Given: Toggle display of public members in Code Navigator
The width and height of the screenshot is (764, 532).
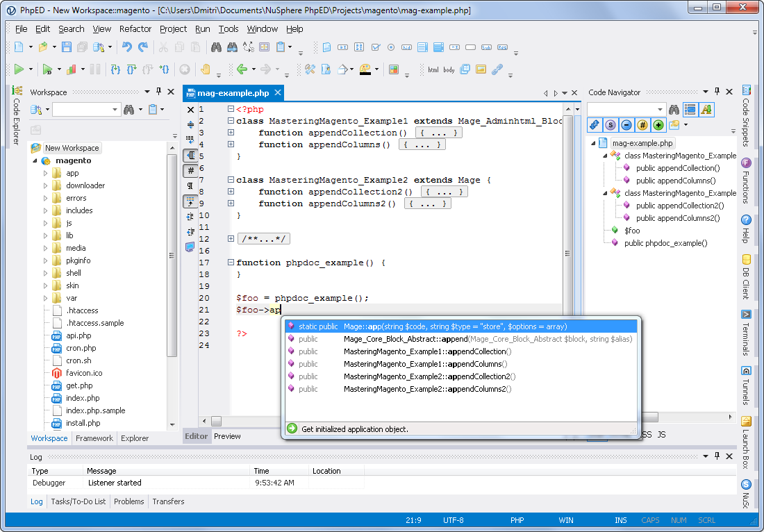Looking at the screenshot, I should click(x=658, y=124).
